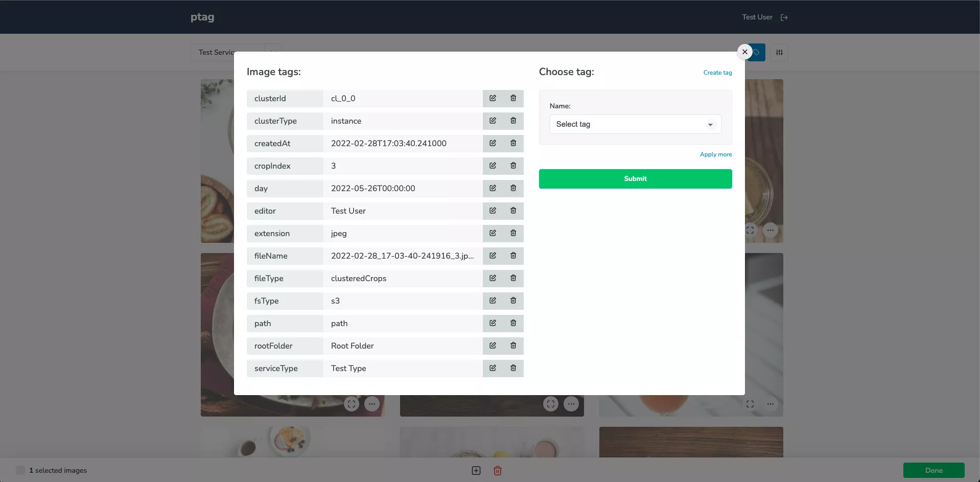The image size is (980, 482).
Task: Click the fileName value text
Action: [403, 256]
